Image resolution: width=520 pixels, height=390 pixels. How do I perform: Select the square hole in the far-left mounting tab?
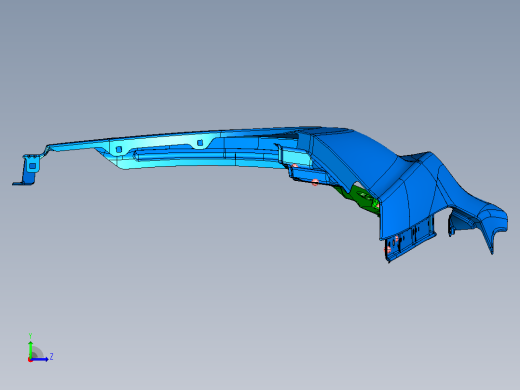pyautogui.click(x=32, y=166)
